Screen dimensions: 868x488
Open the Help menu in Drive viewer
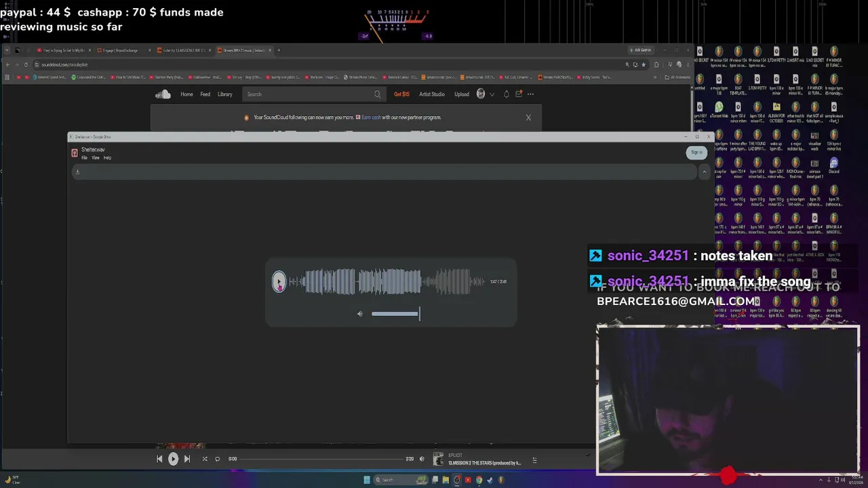[x=107, y=158]
